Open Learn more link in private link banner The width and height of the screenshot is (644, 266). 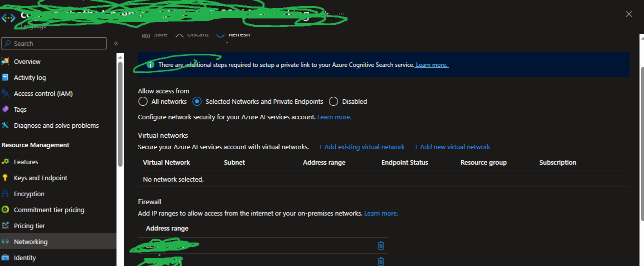pyautogui.click(x=432, y=65)
